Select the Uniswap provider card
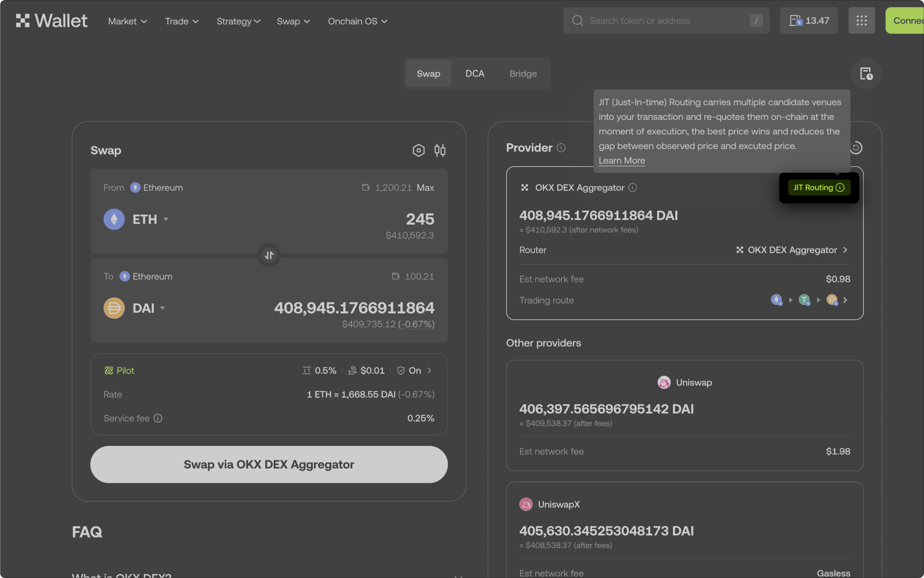The image size is (924, 578). (x=685, y=415)
